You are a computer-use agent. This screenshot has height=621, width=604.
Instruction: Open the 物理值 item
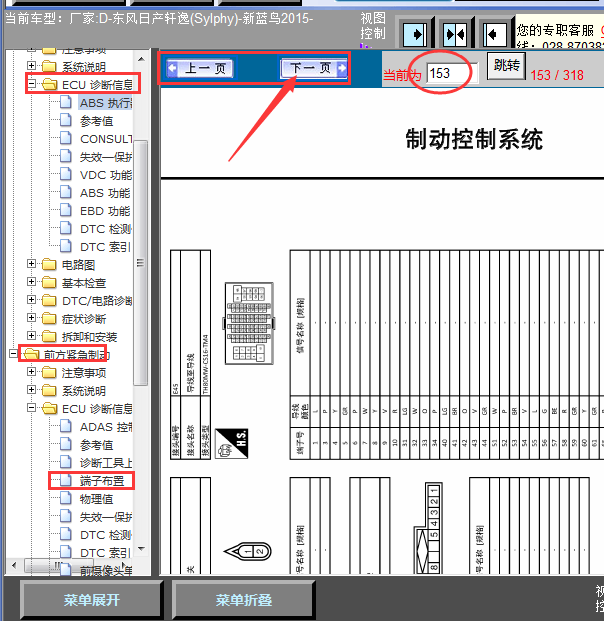(97, 499)
